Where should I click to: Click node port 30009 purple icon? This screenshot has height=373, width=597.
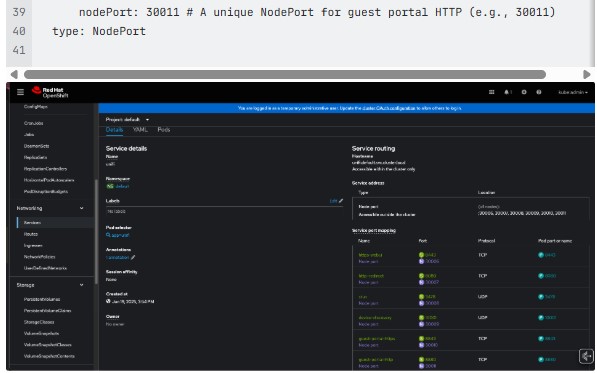pos(421,324)
